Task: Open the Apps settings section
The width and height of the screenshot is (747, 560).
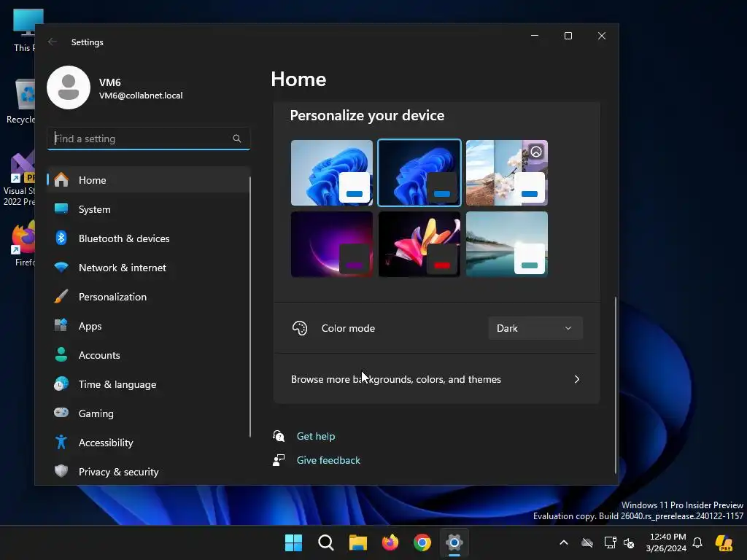Action: click(x=148, y=326)
